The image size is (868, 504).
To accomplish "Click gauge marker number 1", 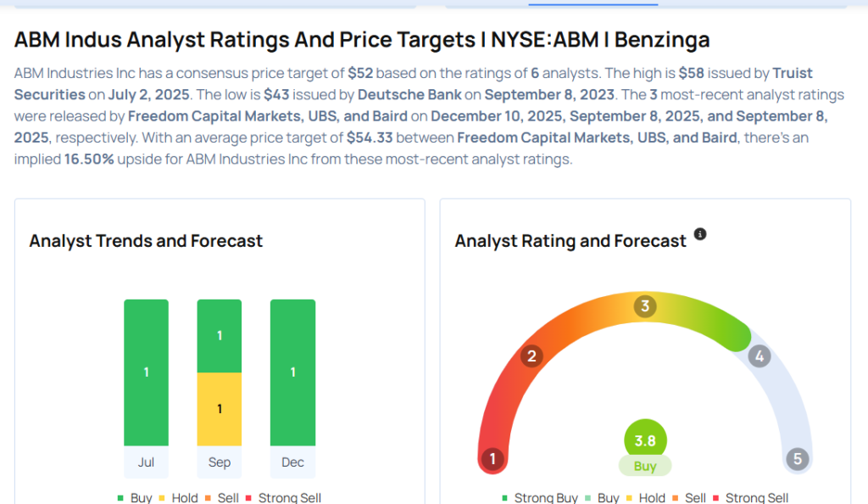I will point(492,460).
